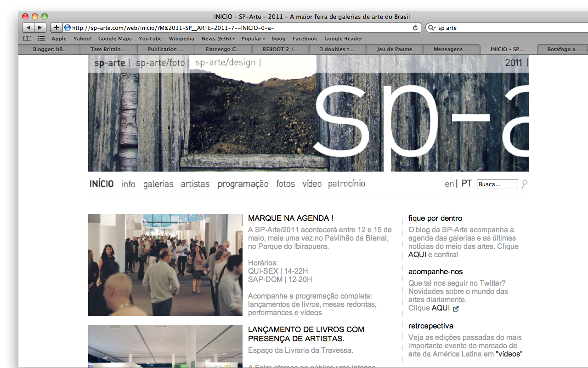This screenshot has height=368, width=588.
Task: Open the Facebook bookmark
Action: (x=305, y=39)
